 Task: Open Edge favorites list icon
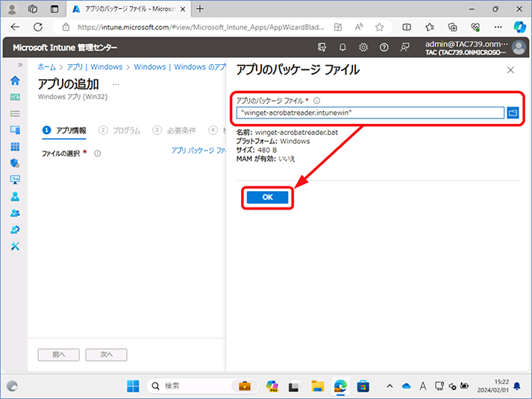click(x=430, y=27)
